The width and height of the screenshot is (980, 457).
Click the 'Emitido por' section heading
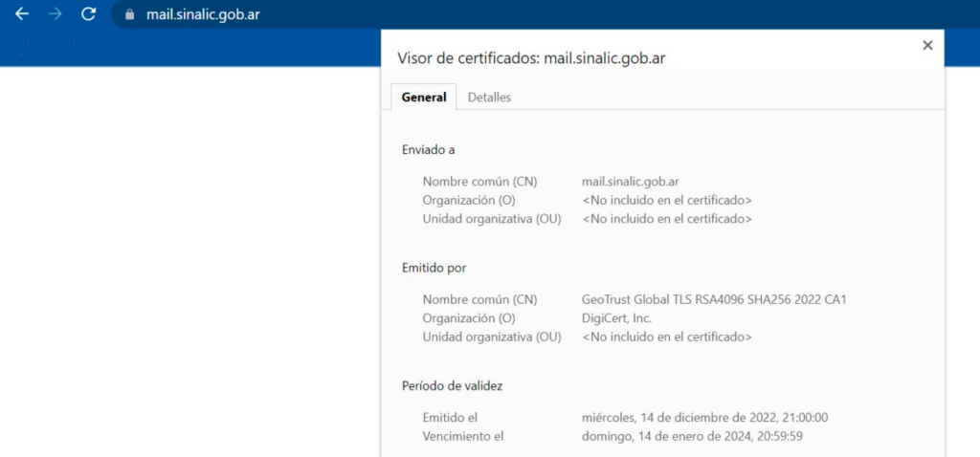coord(434,268)
